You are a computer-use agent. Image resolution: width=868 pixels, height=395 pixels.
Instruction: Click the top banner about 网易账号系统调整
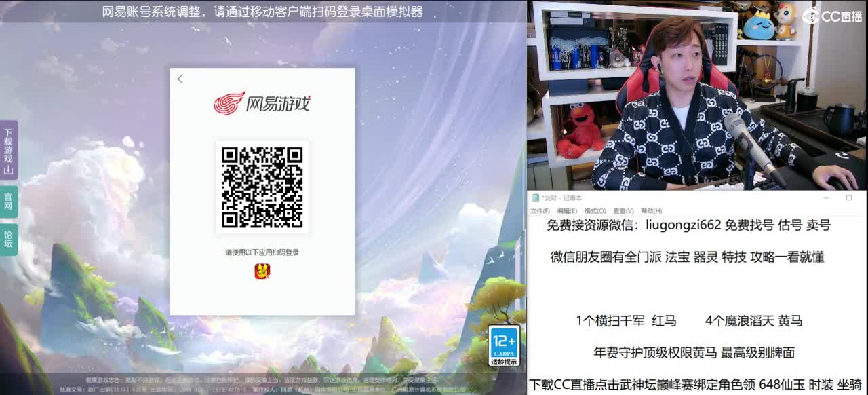(x=262, y=12)
